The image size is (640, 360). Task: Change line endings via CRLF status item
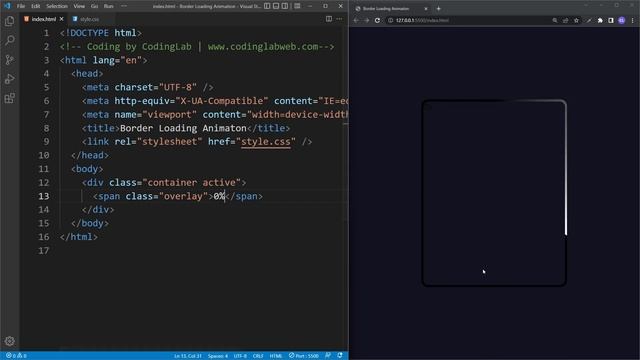[x=258, y=356]
